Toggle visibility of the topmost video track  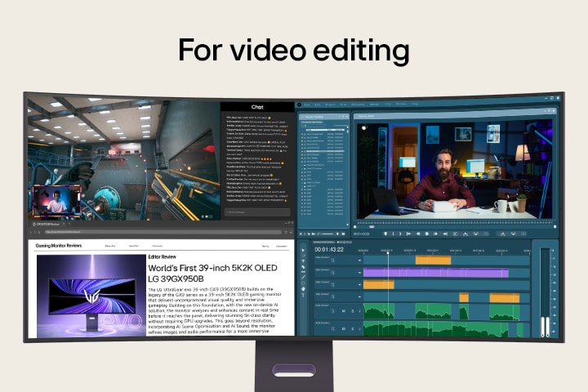tap(359, 261)
